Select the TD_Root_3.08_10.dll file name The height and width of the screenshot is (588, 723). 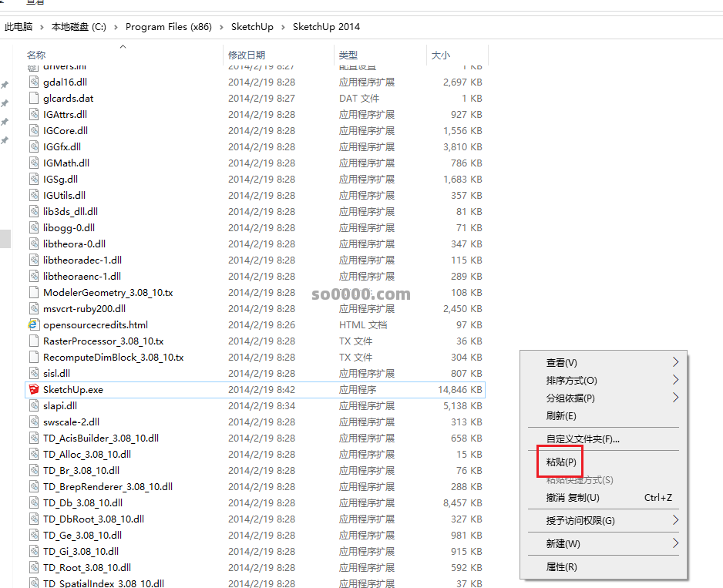[87, 567]
